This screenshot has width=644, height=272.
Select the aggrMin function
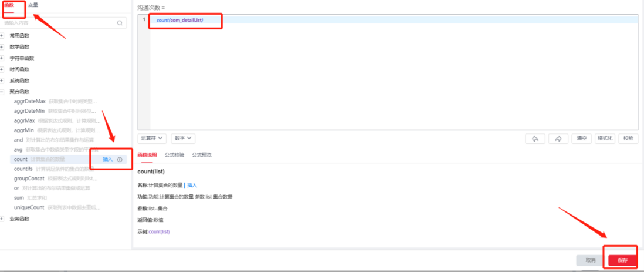24,130
